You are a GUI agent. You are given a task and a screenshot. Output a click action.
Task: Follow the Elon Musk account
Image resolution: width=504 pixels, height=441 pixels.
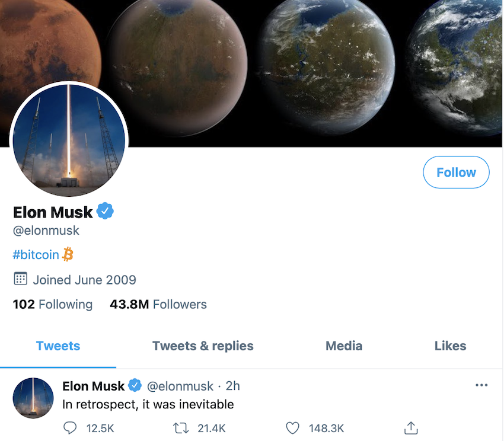(x=456, y=172)
